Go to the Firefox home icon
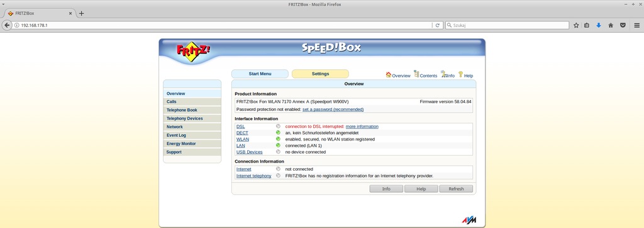Viewport: 644px width, 228px height. click(x=611, y=25)
